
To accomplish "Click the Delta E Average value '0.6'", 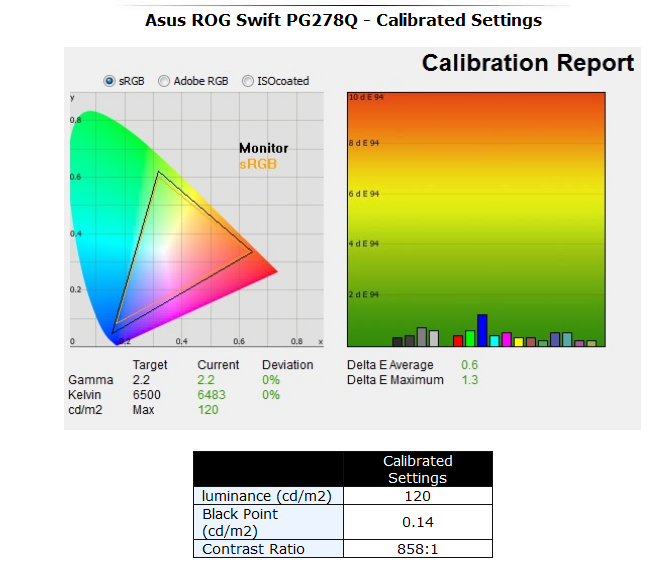I will [x=470, y=365].
